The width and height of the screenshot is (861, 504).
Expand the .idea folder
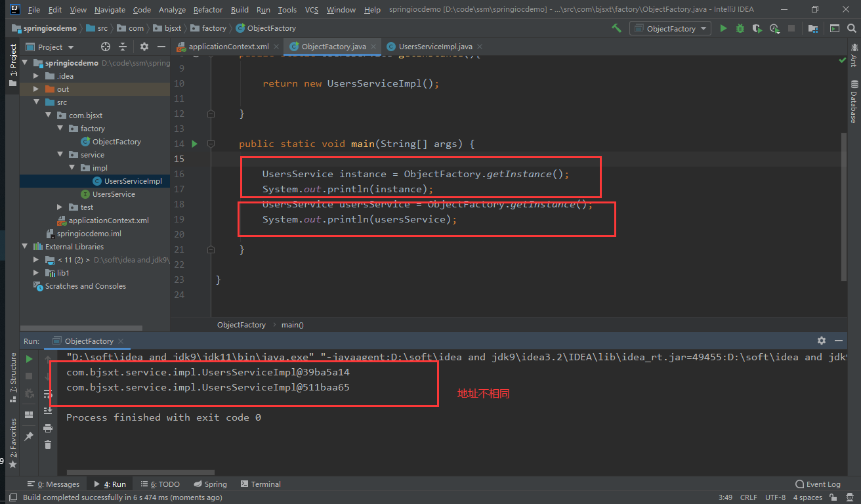click(x=37, y=76)
